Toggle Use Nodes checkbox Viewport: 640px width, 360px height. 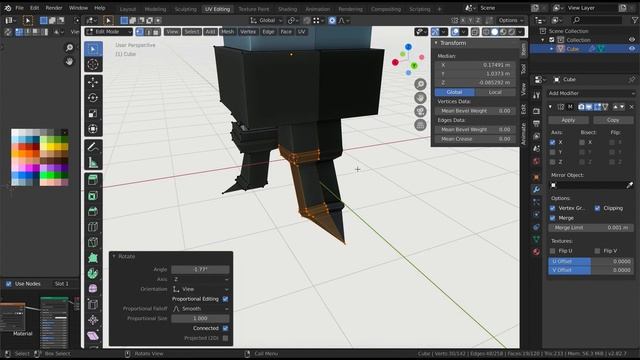[x=9, y=284]
